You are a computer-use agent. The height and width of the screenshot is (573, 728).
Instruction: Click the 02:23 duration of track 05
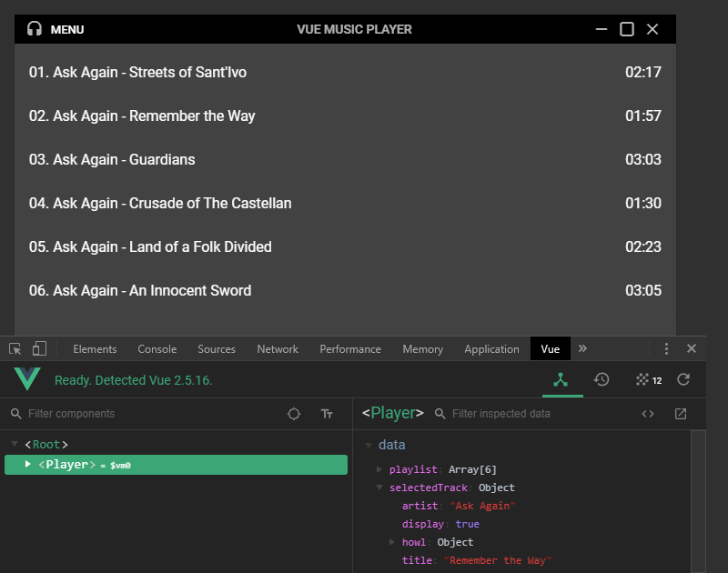tap(643, 246)
